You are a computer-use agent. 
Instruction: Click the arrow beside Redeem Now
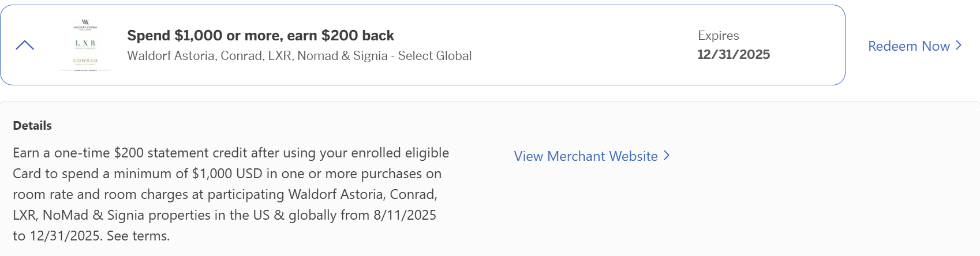coord(958,46)
